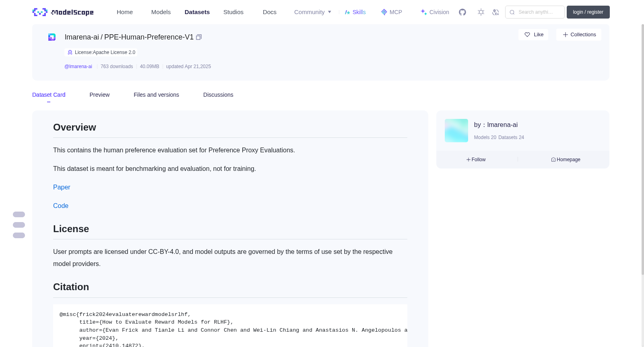The width and height of the screenshot is (644, 347).
Task: Open the Models menu item
Action: (161, 12)
